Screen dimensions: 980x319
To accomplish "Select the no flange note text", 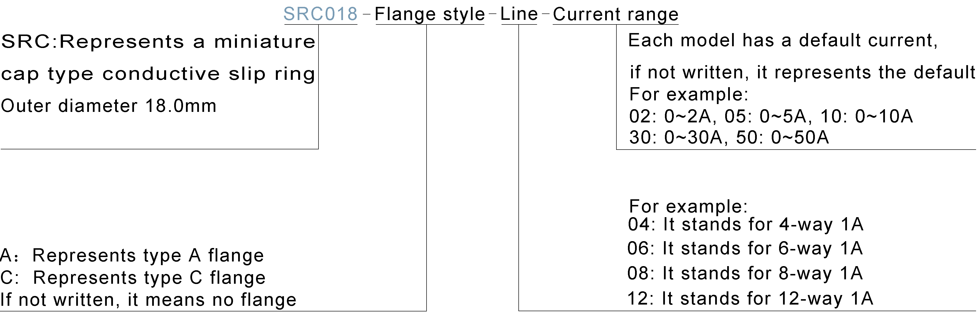I will point(148,300).
